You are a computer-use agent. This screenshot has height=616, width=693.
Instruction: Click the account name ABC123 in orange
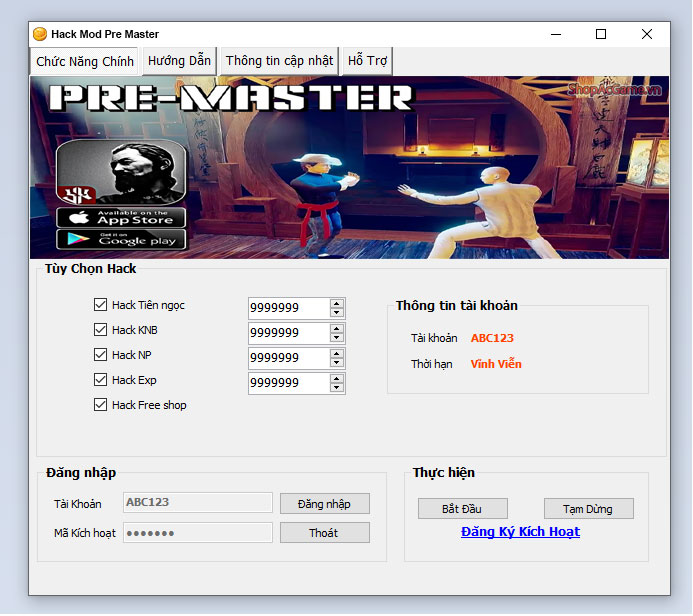tap(492, 338)
